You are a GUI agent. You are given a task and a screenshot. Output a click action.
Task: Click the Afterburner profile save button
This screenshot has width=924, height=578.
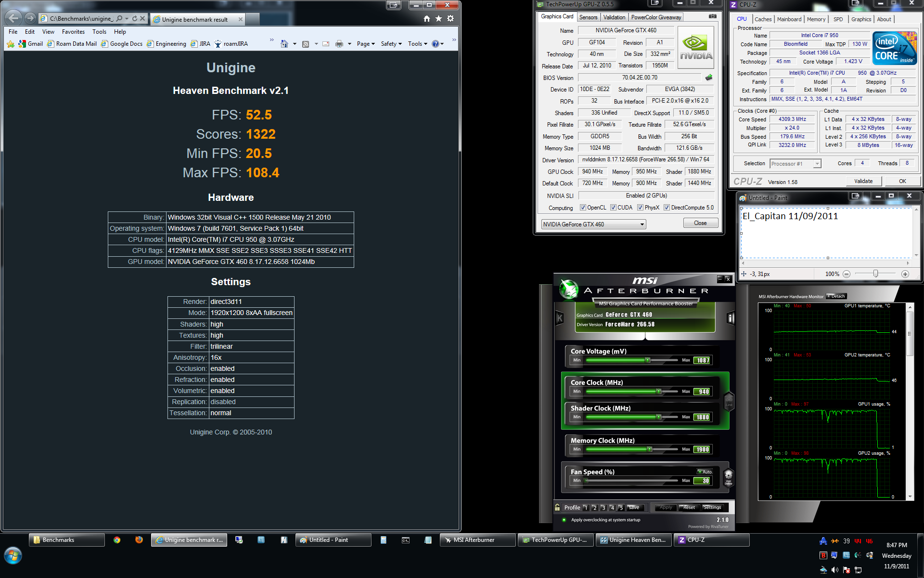tap(634, 508)
